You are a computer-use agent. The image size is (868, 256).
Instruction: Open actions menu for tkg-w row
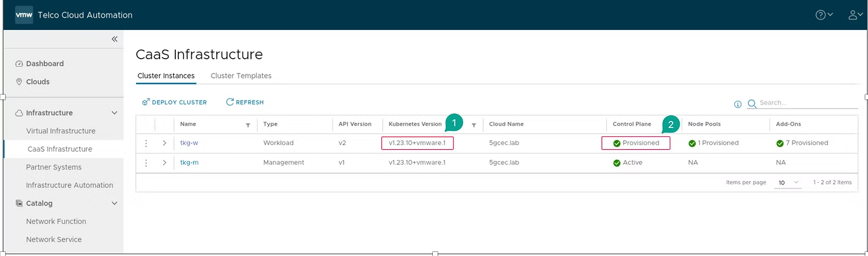(146, 143)
